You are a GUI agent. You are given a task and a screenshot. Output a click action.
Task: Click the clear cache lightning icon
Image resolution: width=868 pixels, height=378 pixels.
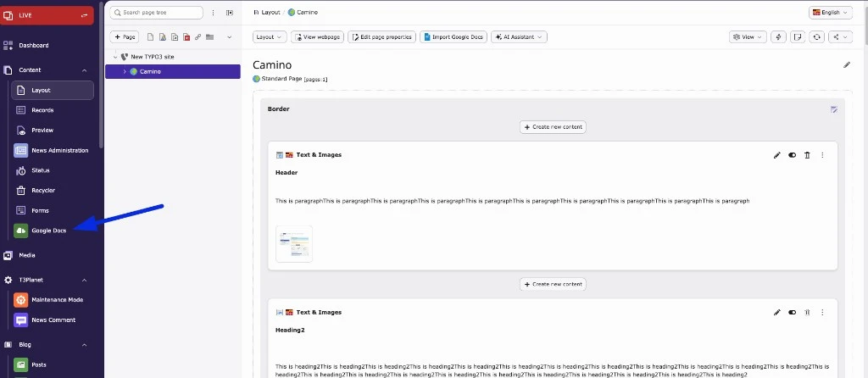pos(779,37)
